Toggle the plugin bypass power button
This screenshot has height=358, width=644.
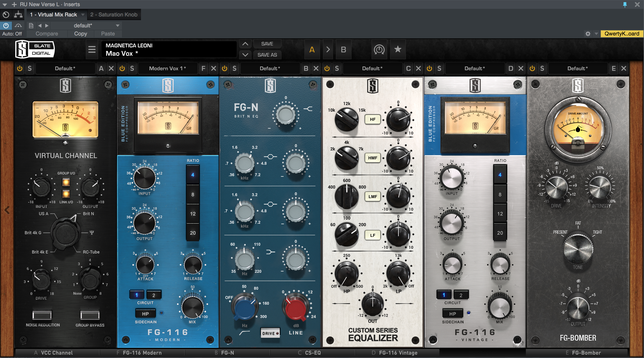(x=6, y=25)
